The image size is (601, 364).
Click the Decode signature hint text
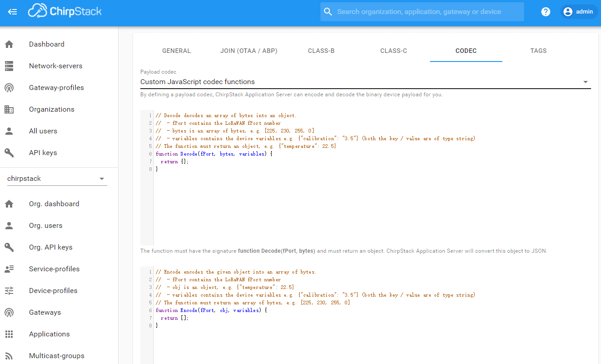(x=343, y=251)
